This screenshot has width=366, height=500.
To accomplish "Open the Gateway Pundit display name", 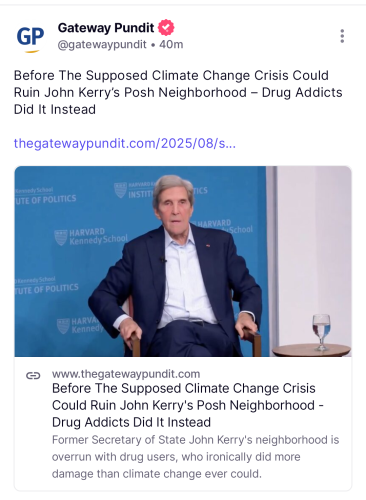I will tap(106, 28).
